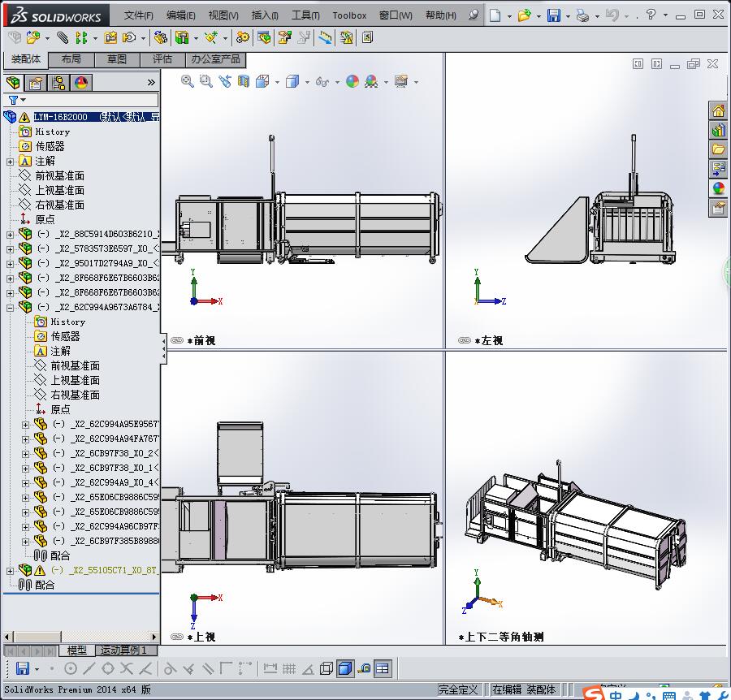
Task: Expand the 注解 tree node
Action: click(10, 161)
